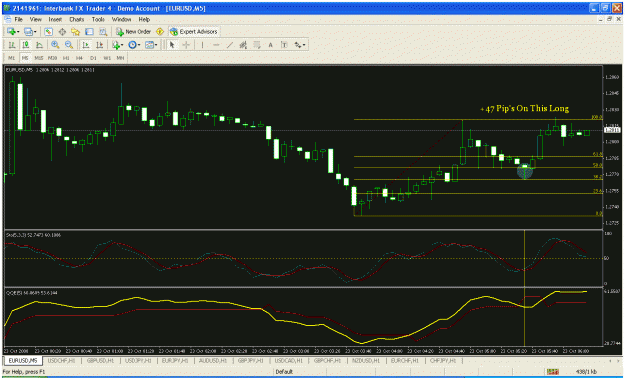
Task: Open the Data Window icon
Action: pos(62,32)
